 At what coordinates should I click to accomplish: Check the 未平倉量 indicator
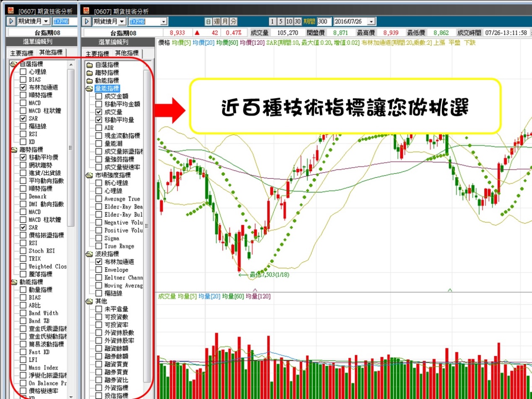pos(99,309)
